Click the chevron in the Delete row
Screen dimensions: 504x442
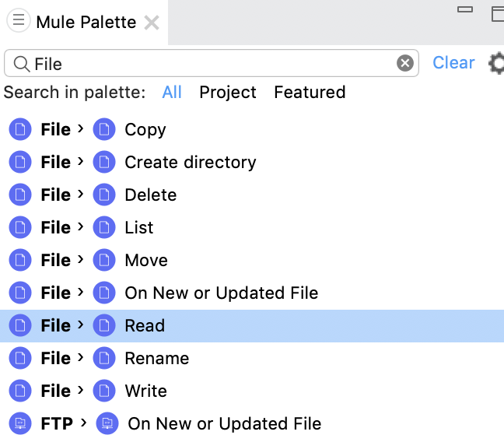coord(81,194)
